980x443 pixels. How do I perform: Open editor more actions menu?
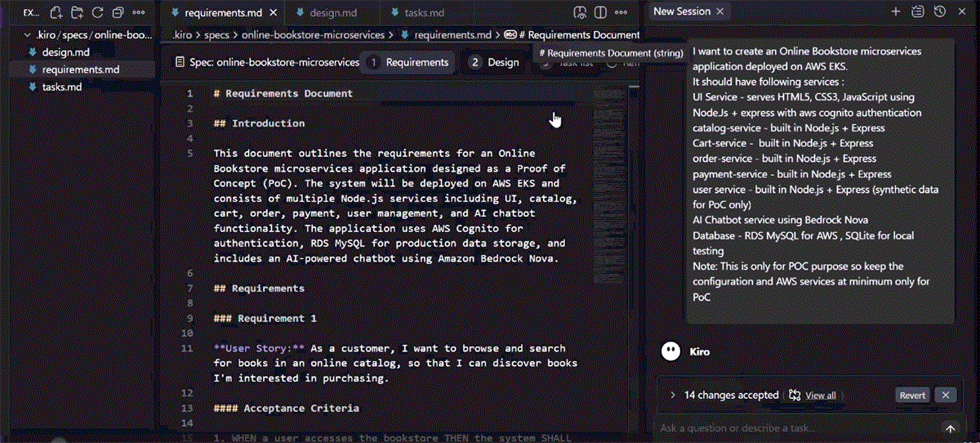[x=623, y=12]
